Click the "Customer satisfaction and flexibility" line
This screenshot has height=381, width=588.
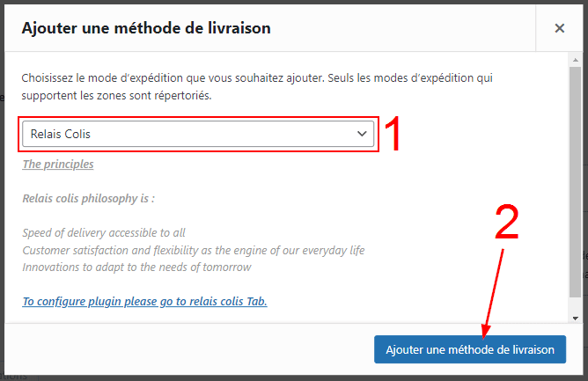tap(193, 250)
